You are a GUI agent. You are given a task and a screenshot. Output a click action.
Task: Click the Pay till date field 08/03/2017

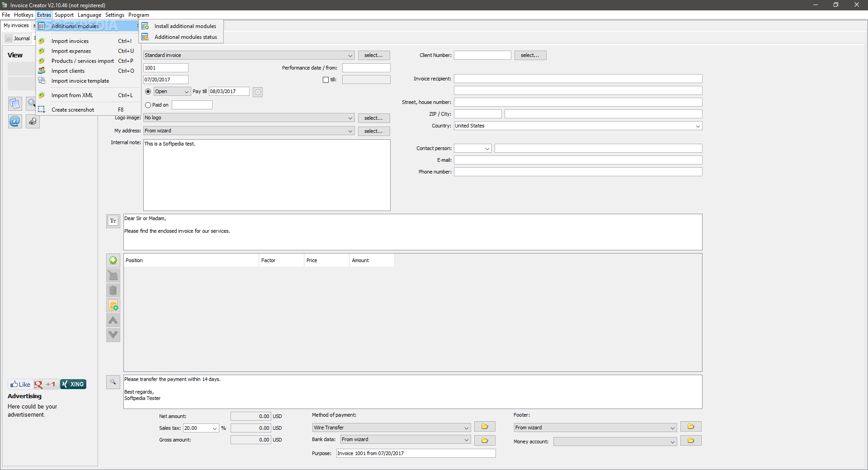(229, 91)
